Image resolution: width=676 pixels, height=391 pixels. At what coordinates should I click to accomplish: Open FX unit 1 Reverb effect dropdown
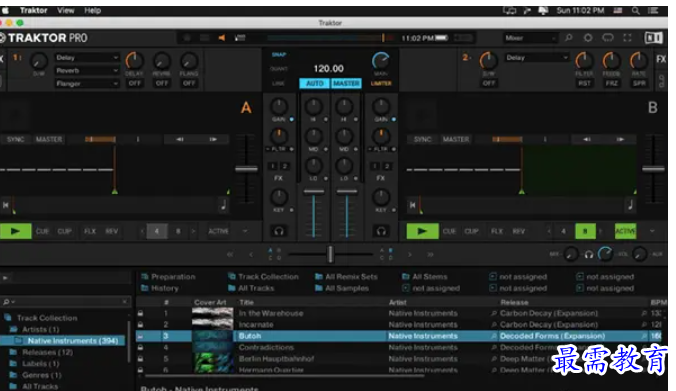tap(87, 70)
